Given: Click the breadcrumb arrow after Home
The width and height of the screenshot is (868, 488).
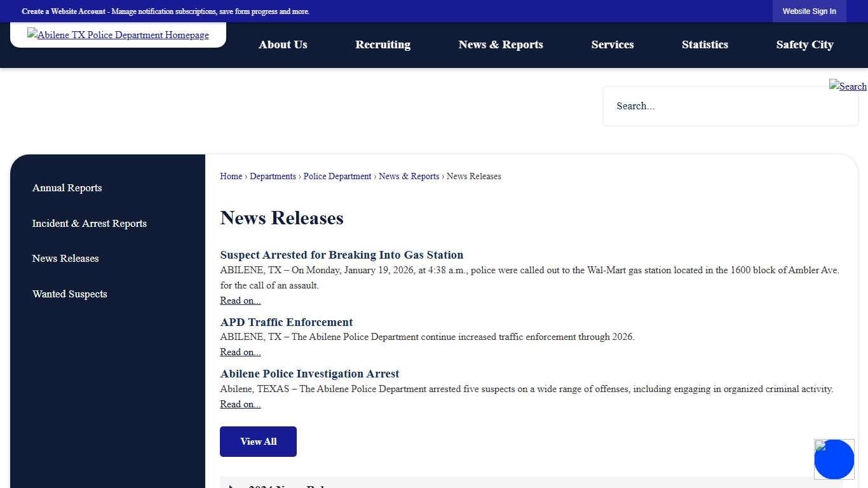Looking at the screenshot, I should click(x=245, y=176).
